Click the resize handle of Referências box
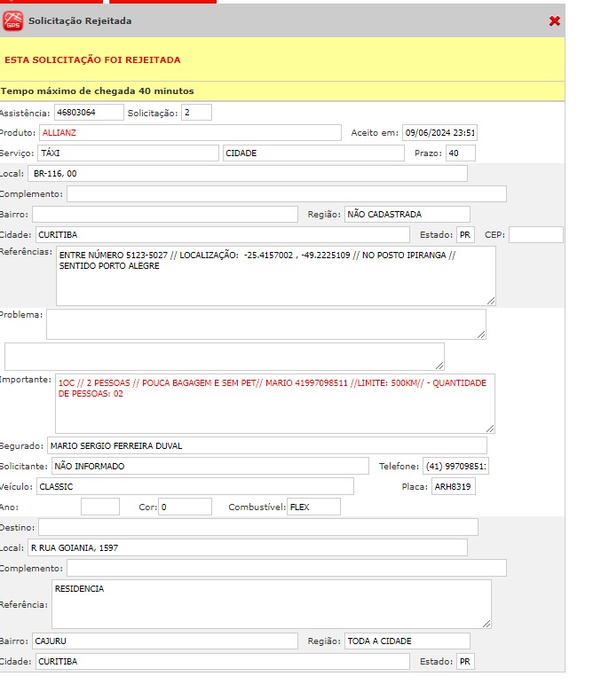 pyautogui.click(x=491, y=301)
